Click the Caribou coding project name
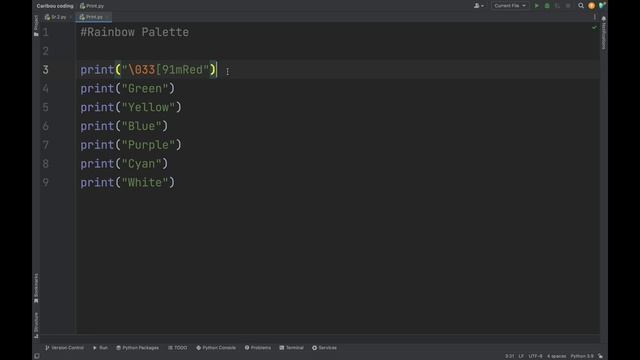 click(55, 6)
